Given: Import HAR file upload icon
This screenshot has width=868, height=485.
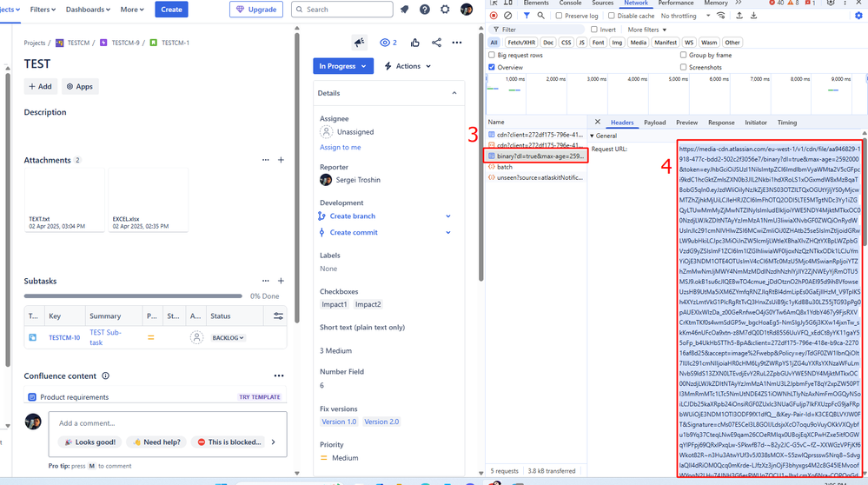Looking at the screenshot, I should click(x=739, y=16).
